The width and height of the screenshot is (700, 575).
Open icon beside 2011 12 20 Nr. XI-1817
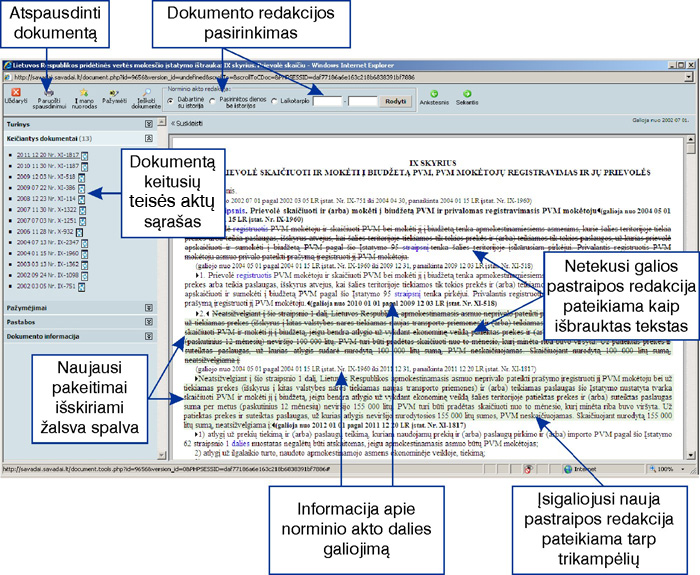[84, 156]
